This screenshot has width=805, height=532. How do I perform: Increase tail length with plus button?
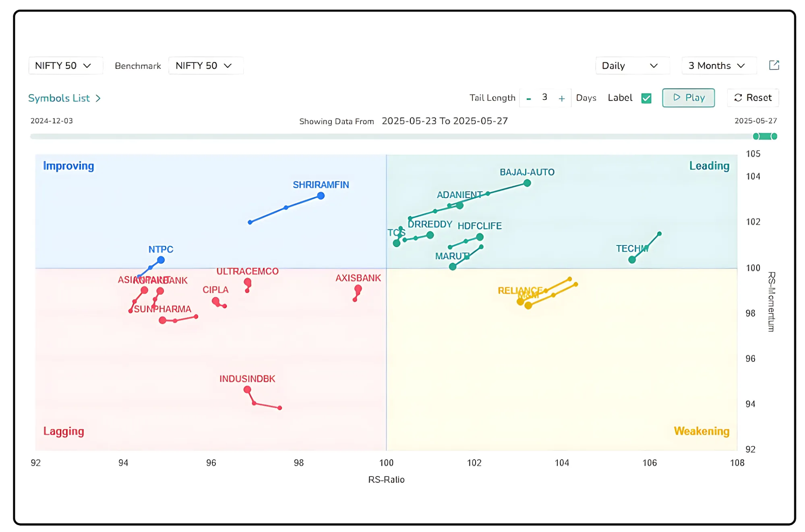click(561, 99)
